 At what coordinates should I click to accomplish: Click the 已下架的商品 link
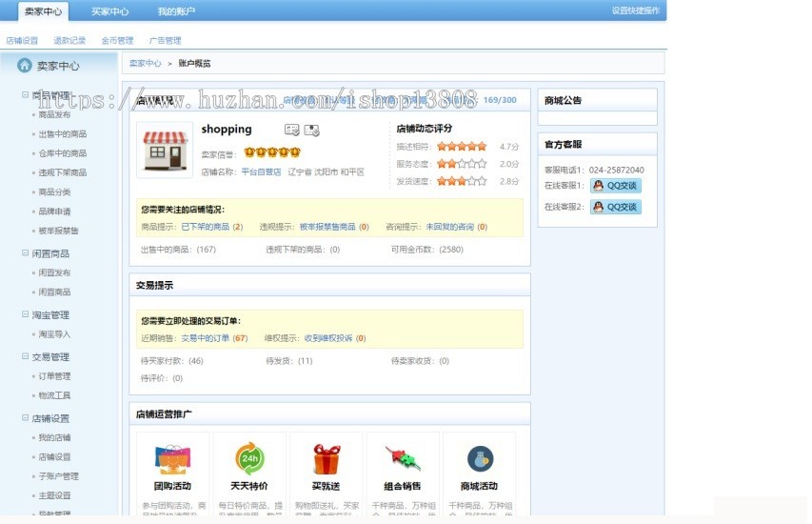[x=205, y=227]
